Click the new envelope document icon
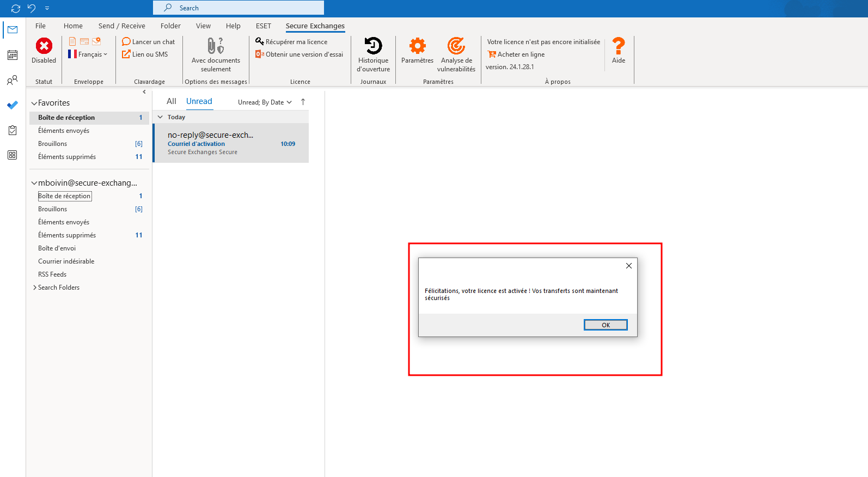This screenshot has width=868, height=477. coord(72,41)
